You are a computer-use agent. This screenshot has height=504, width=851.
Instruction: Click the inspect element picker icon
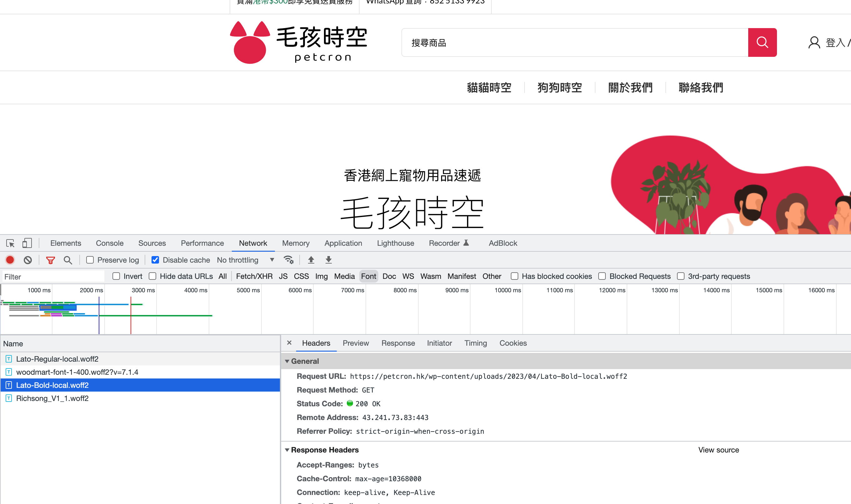click(x=10, y=243)
